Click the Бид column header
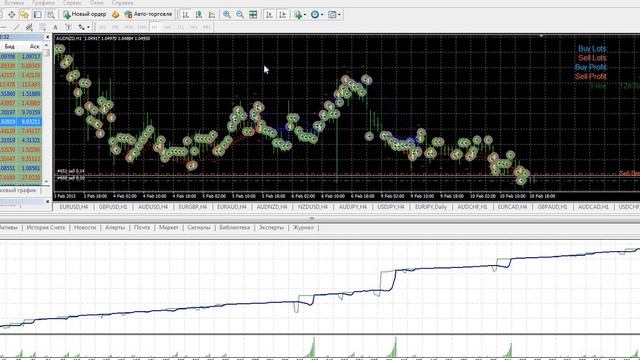The image size is (640, 360). [x=9, y=47]
